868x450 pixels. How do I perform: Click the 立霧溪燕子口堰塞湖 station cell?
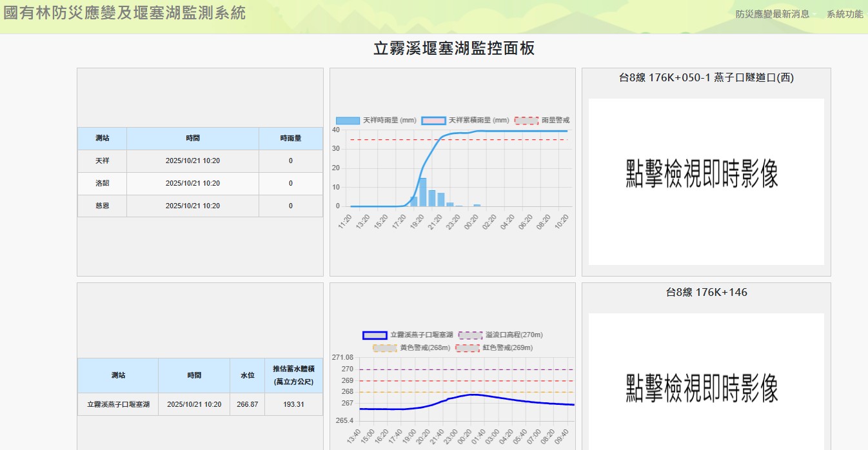(x=118, y=404)
